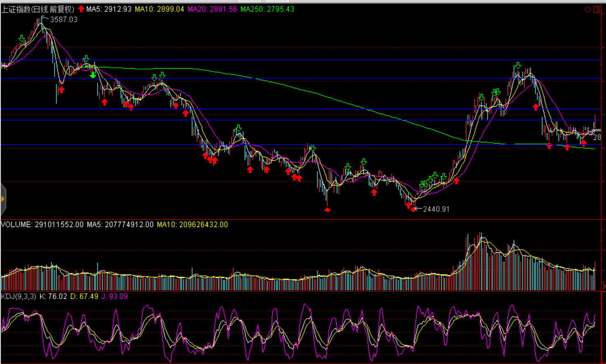Click the split-panel layout icon at top right
606x364 pixels.
tap(597, 9)
